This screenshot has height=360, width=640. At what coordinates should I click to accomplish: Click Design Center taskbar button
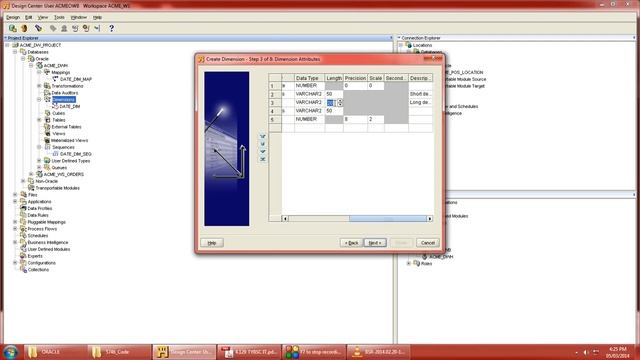184,352
